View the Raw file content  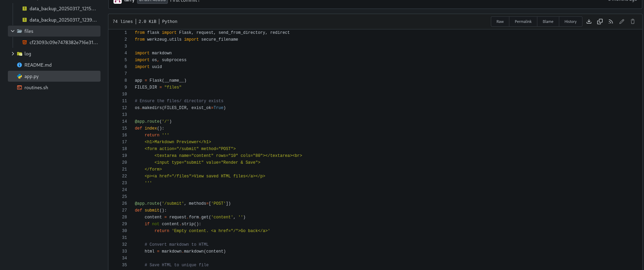tap(500, 22)
